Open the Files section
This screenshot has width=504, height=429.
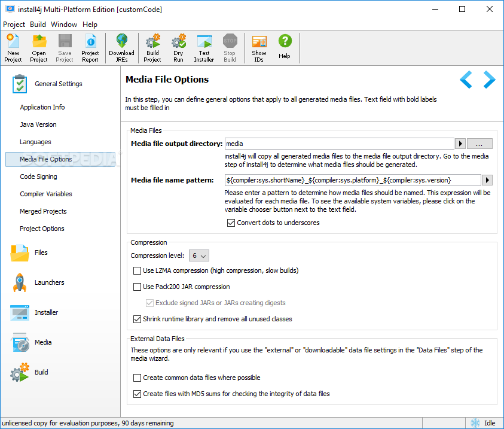click(29, 252)
